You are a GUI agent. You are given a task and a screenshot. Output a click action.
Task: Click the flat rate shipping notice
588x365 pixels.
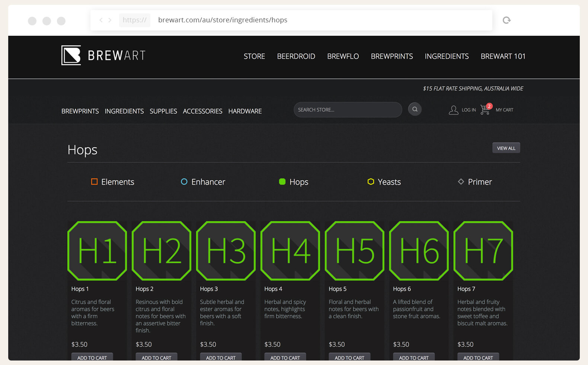point(473,89)
